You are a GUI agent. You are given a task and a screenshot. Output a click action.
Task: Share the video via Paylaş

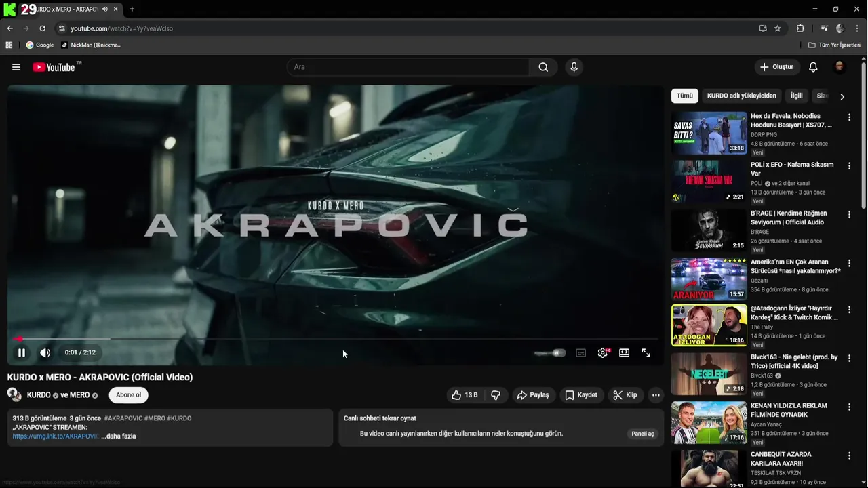[x=533, y=394]
